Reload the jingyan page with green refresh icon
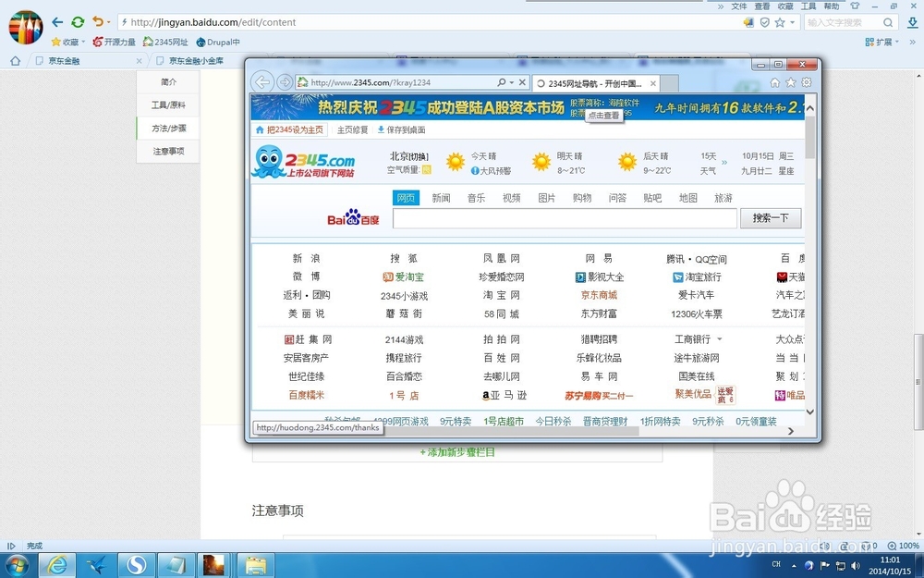The image size is (924, 578). click(78, 22)
